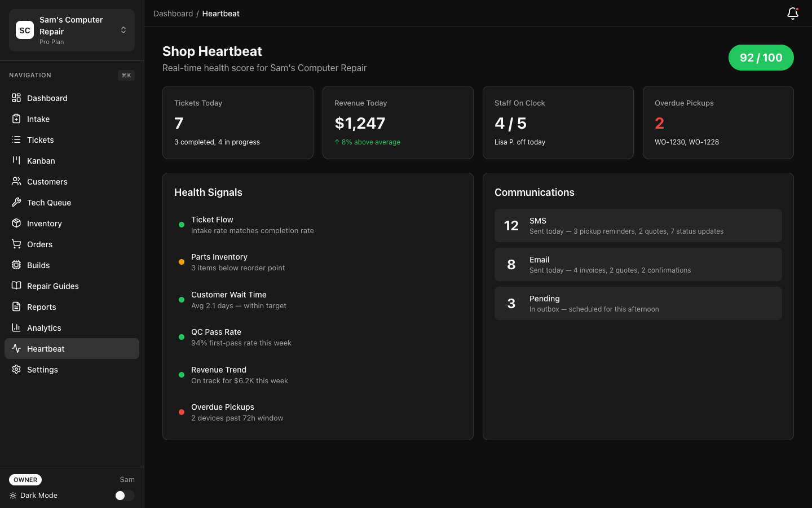Go to Dashboard in the breadcrumb
This screenshot has height=508, width=812.
[173, 13]
